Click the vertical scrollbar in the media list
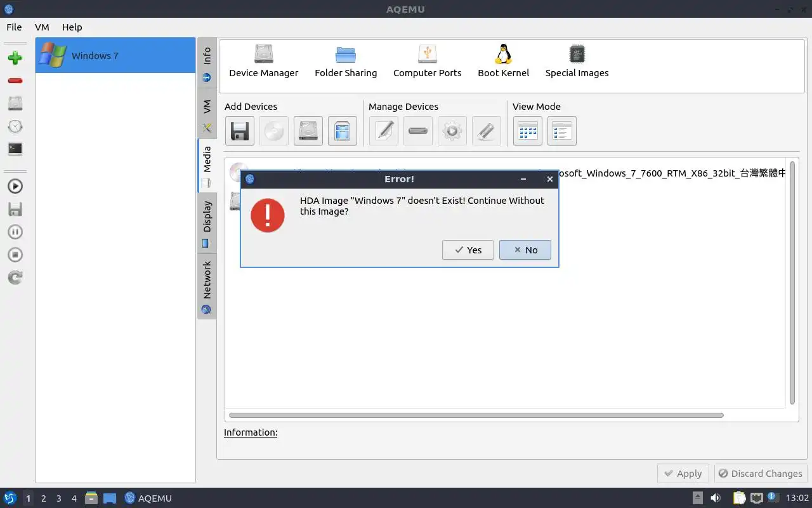The width and height of the screenshot is (812, 508). click(792, 283)
